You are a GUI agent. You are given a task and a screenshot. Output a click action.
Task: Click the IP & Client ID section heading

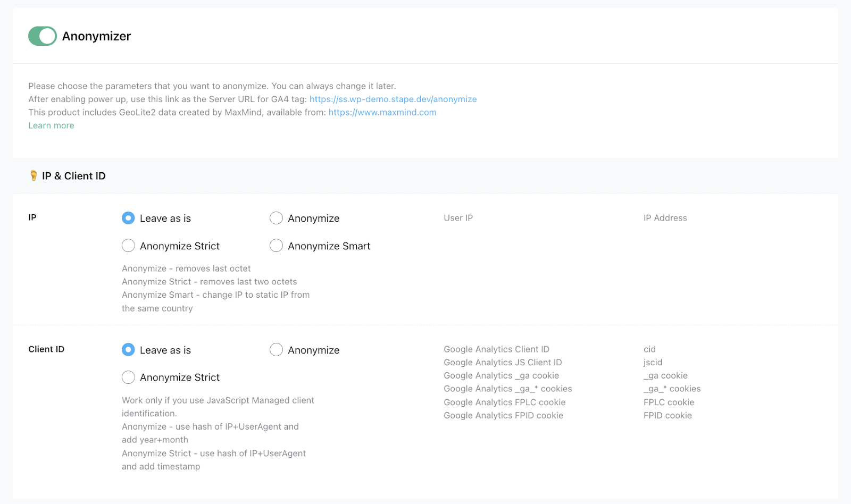pyautogui.click(x=74, y=176)
